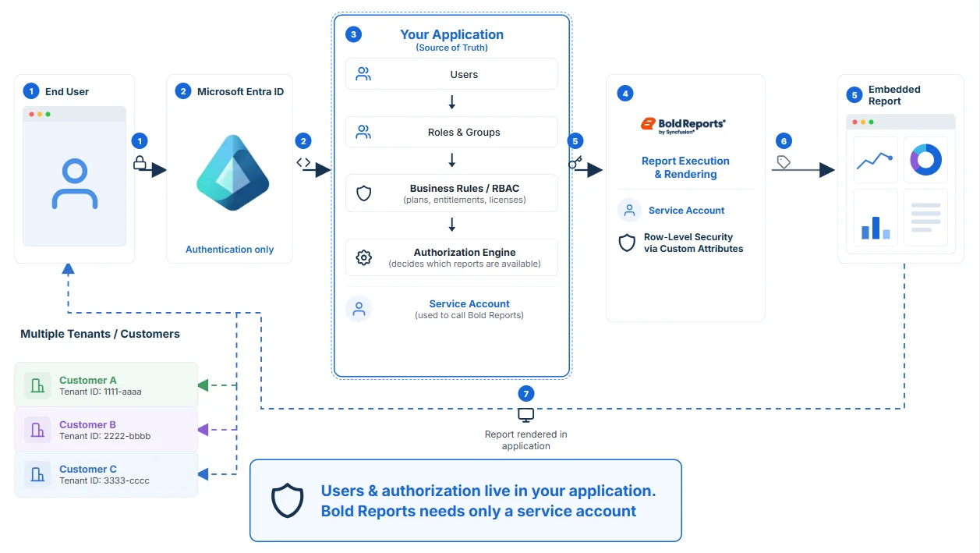Click "Service Account" above used to call Bold Reports

tap(469, 303)
